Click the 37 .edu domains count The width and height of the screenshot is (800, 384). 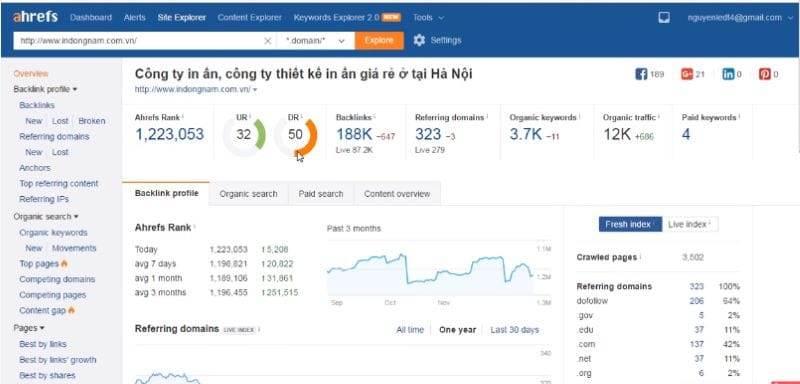[699, 330]
